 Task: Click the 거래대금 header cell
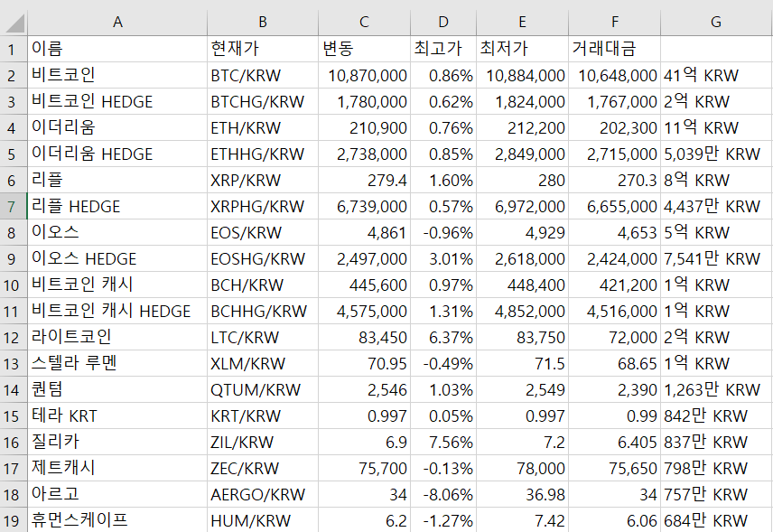point(614,49)
